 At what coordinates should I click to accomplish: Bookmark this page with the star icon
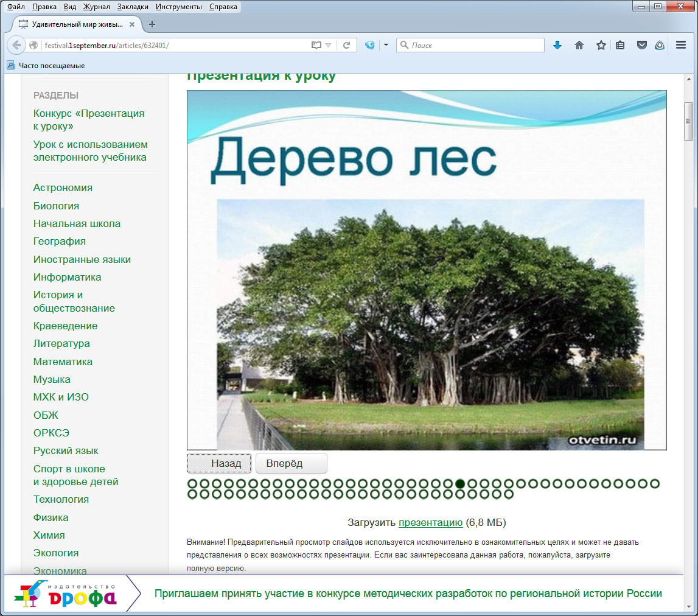coord(601,46)
